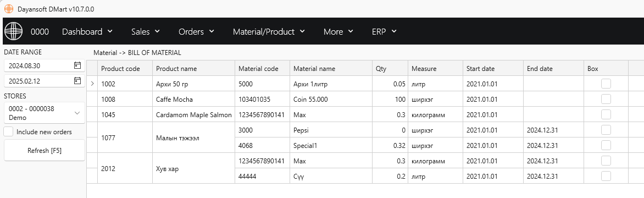This screenshot has width=644, height=198.
Task: Open the ERP menu
Action: pyautogui.click(x=384, y=32)
